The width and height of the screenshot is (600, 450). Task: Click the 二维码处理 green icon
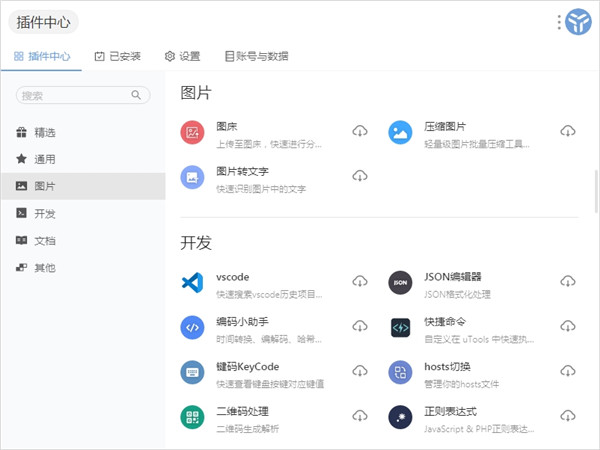tap(192, 417)
